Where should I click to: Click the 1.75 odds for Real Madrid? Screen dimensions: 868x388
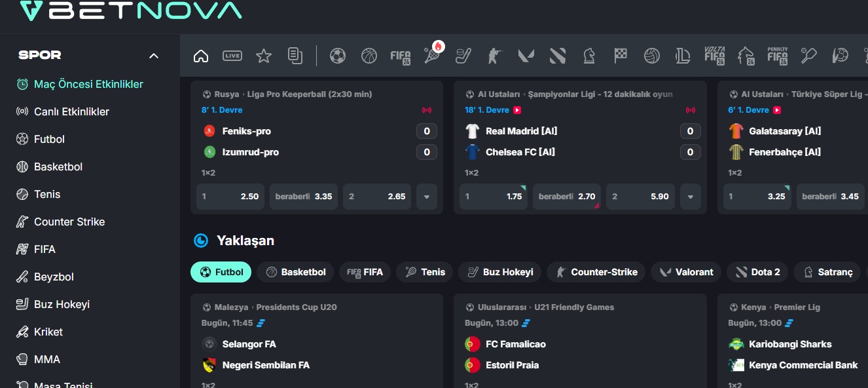point(493,196)
